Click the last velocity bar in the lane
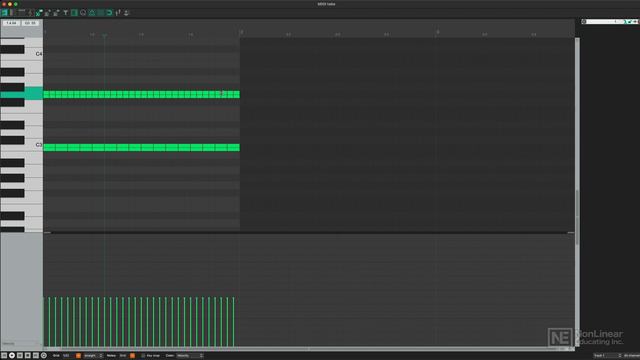Image resolution: width=640 pixels, height=360 pixels. click(234, 322)
